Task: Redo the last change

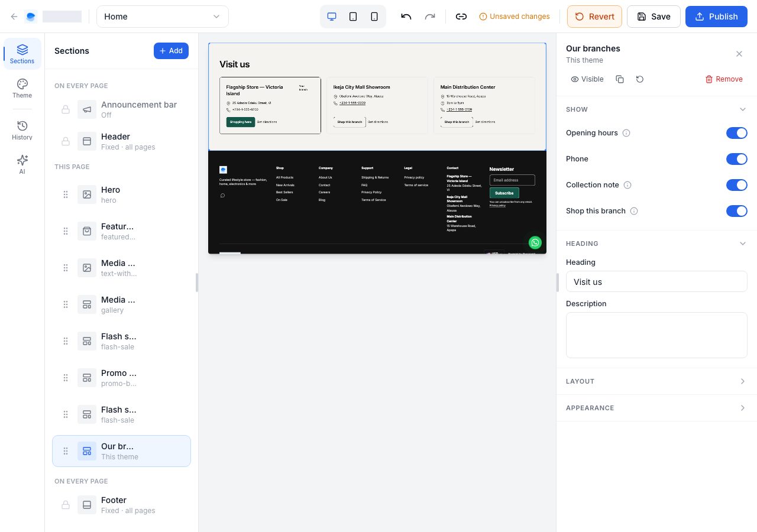Action: pos(430,17)
